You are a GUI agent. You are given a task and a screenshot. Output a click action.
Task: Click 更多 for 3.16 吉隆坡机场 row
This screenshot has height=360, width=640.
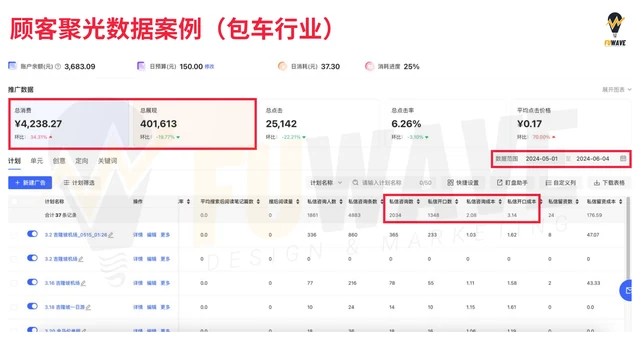pyautogui.click(x=165, y=283)
